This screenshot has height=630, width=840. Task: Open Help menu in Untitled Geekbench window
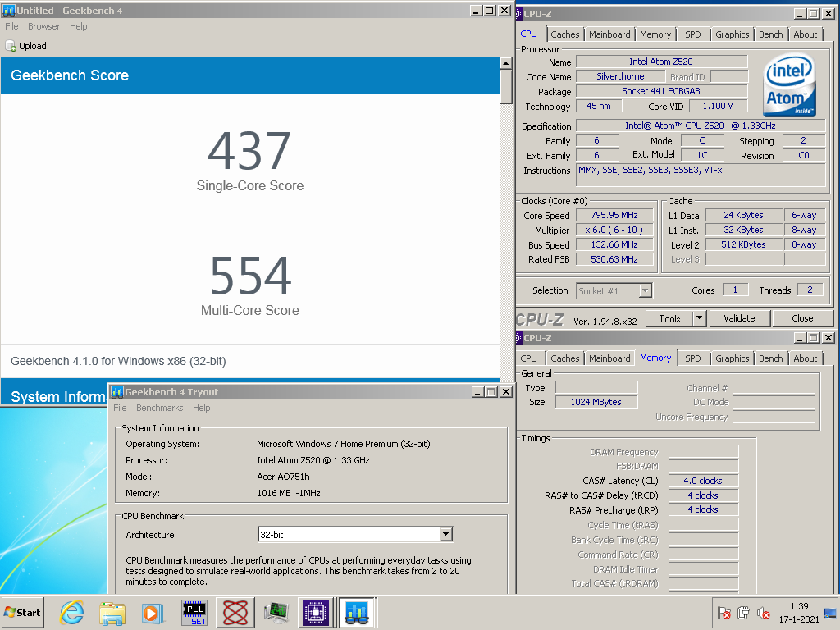(78, 26)
